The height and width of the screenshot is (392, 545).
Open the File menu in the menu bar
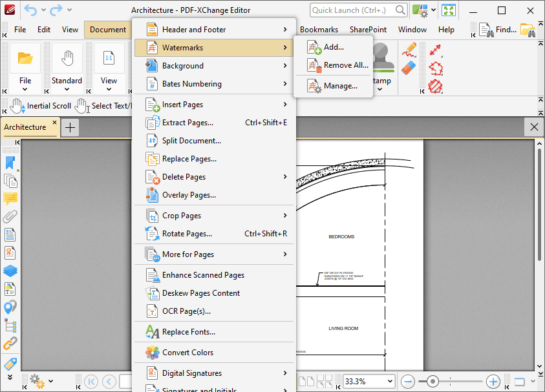pos(20,30)
